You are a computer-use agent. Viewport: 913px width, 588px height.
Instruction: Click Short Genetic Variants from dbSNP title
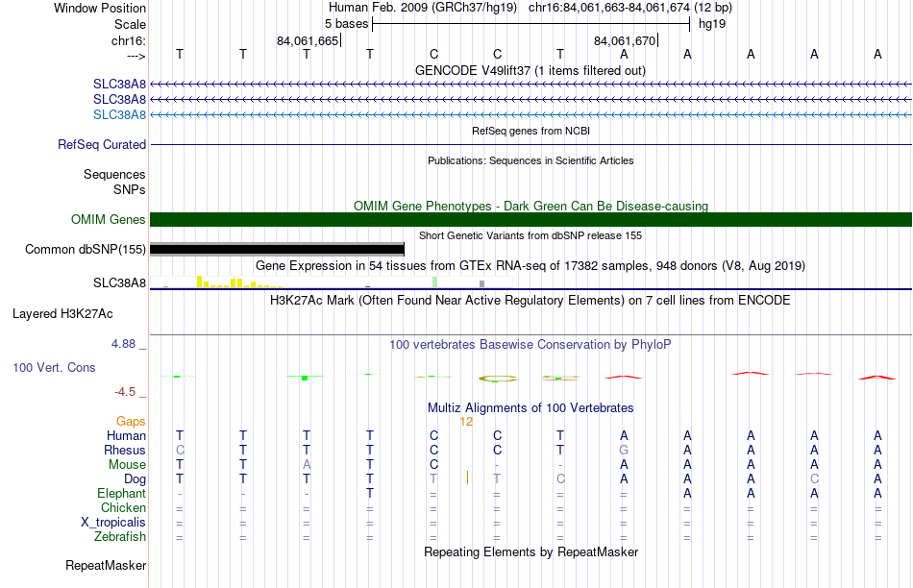[531, 235]
